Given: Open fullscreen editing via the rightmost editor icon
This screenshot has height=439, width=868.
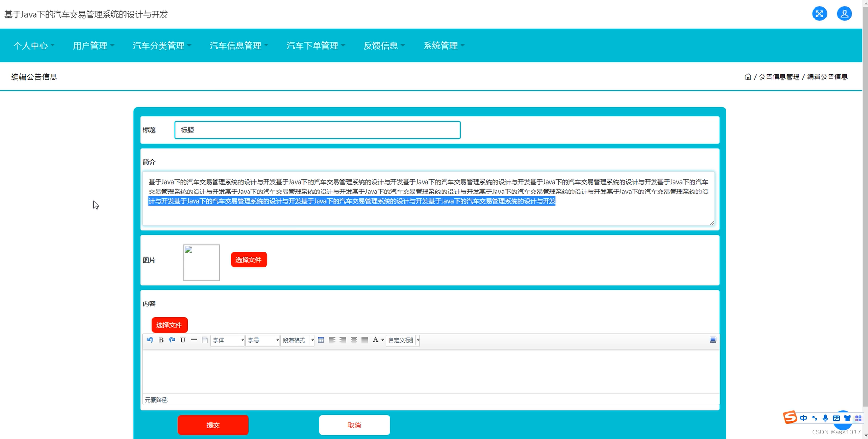Looking at the screenshot, I should [713, 340].
